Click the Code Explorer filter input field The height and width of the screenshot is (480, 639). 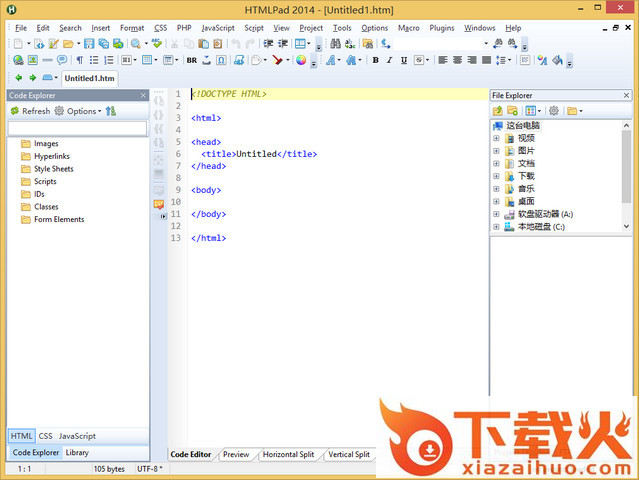click(x=77, y=128)
